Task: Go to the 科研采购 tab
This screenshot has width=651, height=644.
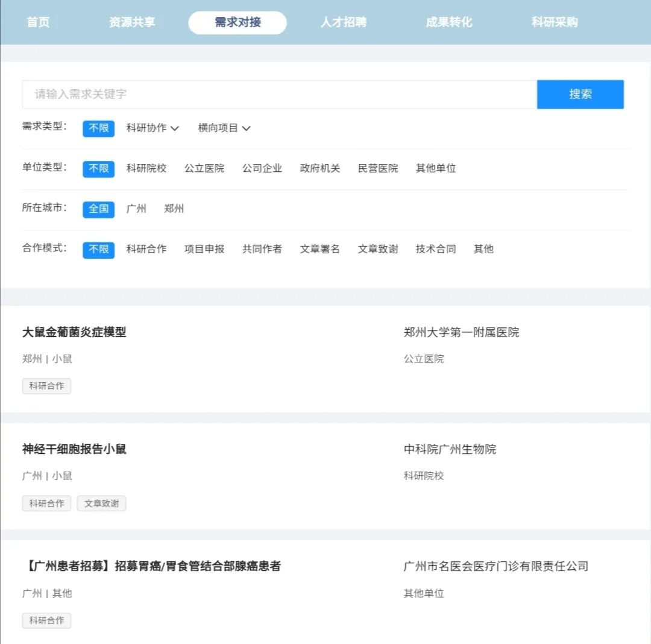Action: pos(553,22)
